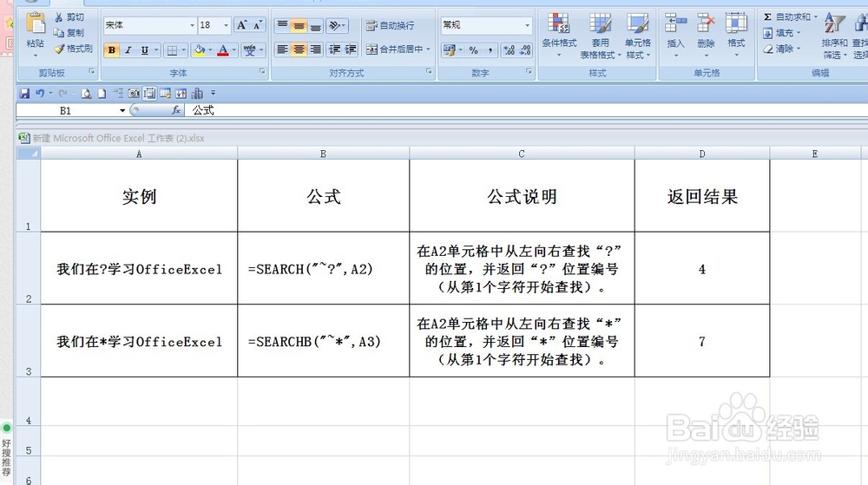Click the phonetic guide (wén) icon
868x485 pixels.
tap(250, 49)
